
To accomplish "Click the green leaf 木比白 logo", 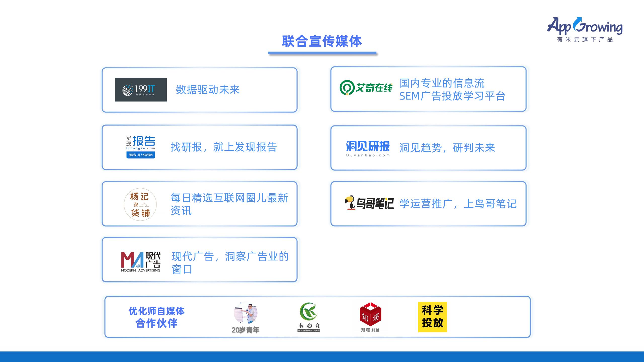I will [x=308, y=317].
